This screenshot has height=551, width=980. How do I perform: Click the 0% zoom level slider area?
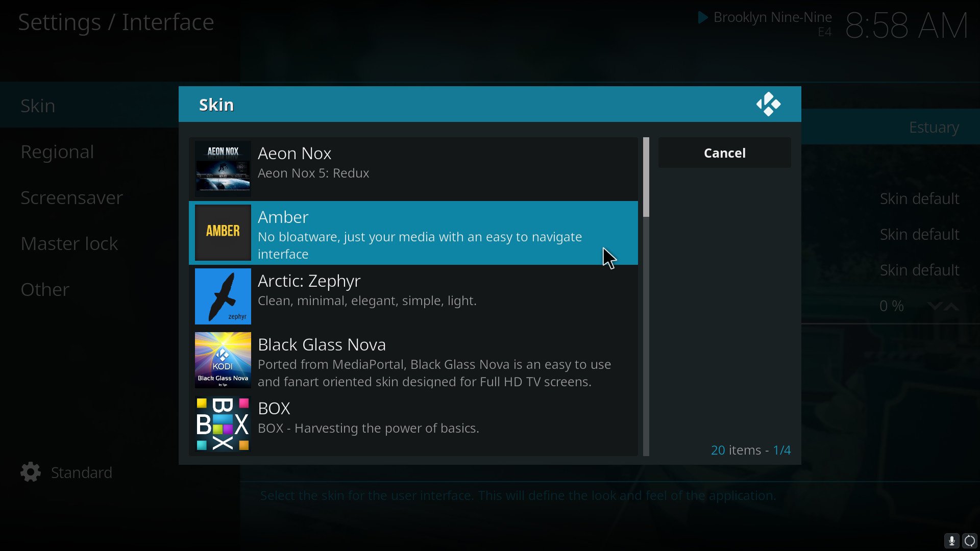click(890, 306)
